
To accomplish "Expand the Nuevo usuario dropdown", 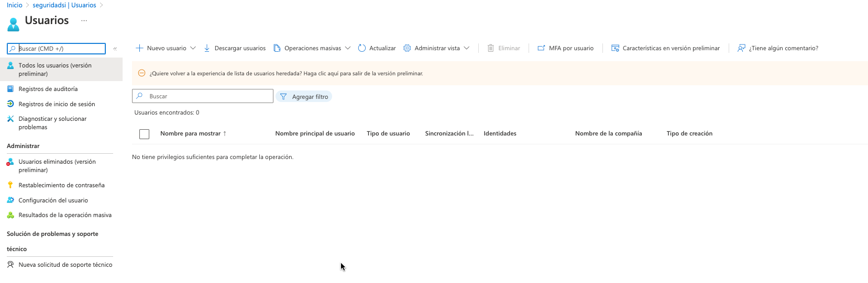I will coord(193,48).
